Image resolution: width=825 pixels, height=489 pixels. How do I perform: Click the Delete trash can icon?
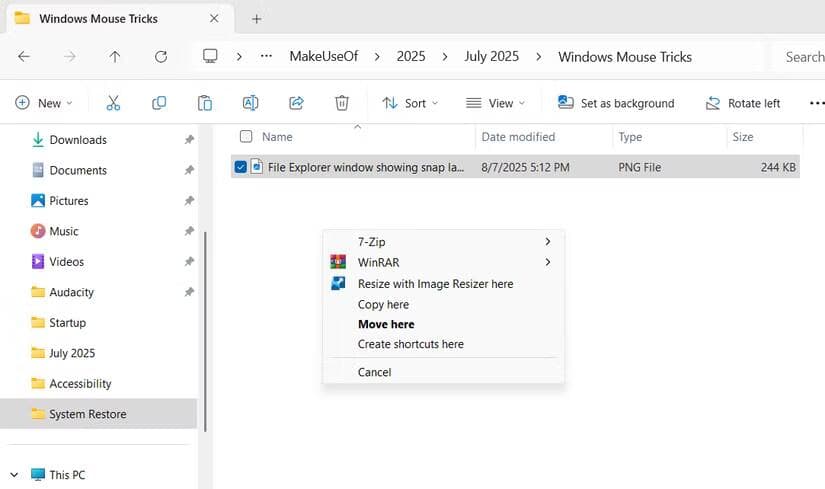tap(342, 103)
